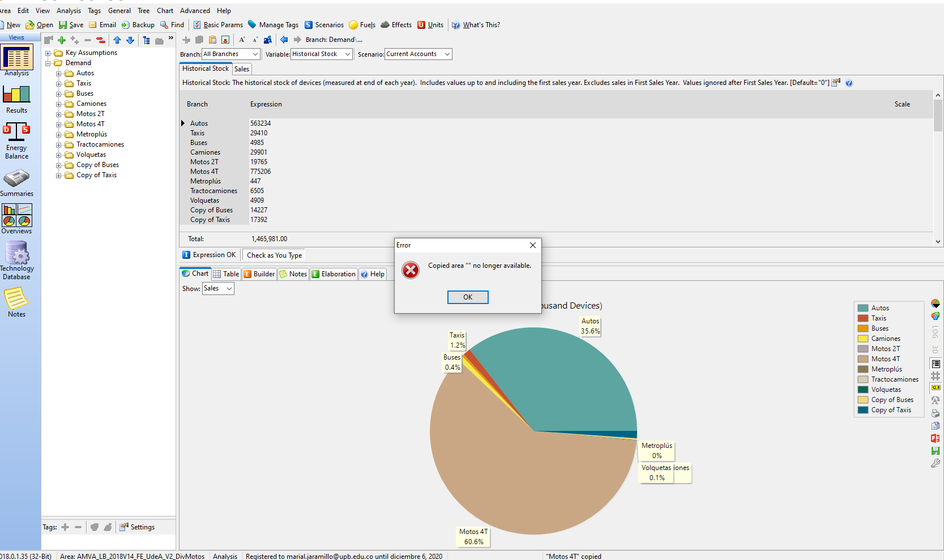Click Manage Tags toolbar button

click(x=273, y=25)
